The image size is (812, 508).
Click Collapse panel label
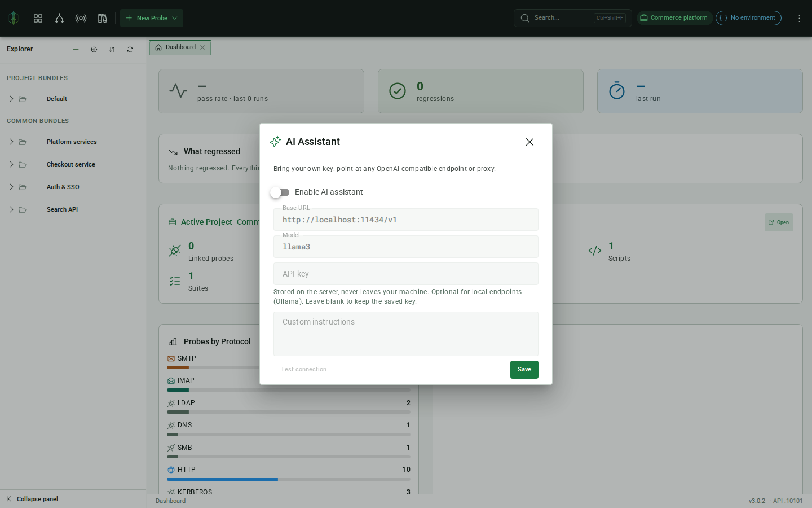(x=37, y=499)
